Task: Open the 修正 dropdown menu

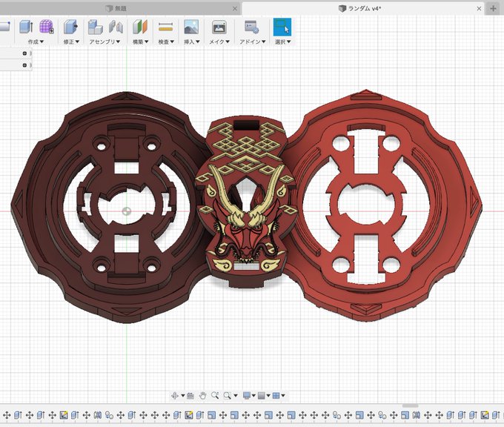Action: click(x=71, y=42)
